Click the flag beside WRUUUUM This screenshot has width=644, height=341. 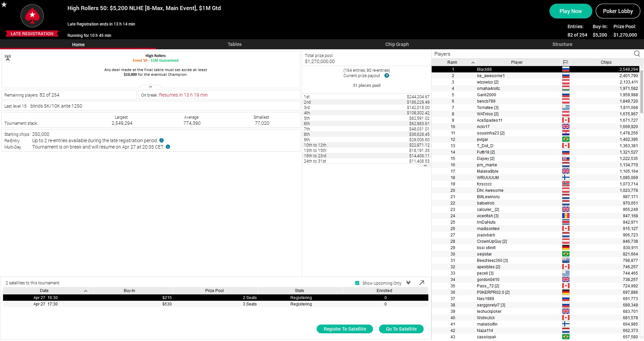[x=566, y=178]
